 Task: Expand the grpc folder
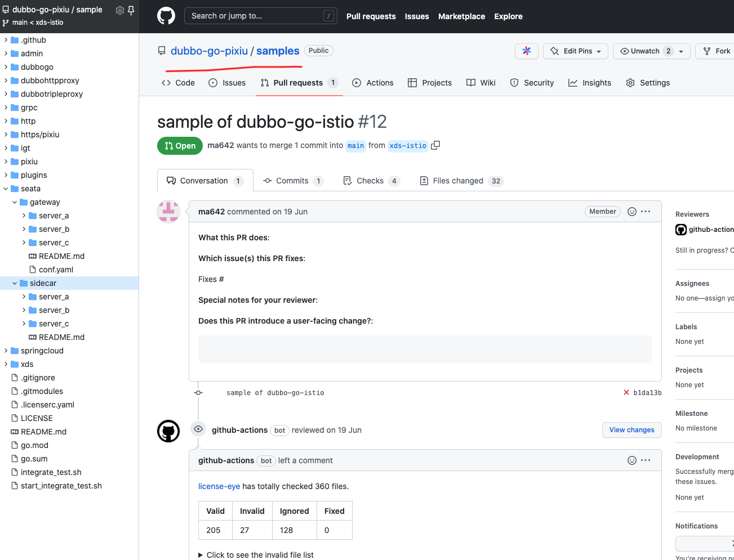pos(6,107)
